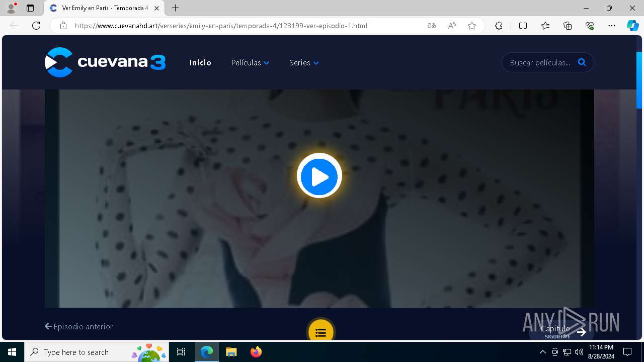Open the cuevana3 logo homepage link
This screenshot has height=362, width=644.
pos(105,62)
